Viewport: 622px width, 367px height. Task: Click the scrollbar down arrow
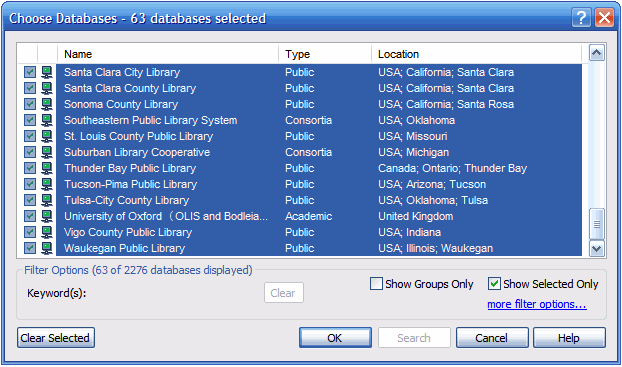pos(597,249)
